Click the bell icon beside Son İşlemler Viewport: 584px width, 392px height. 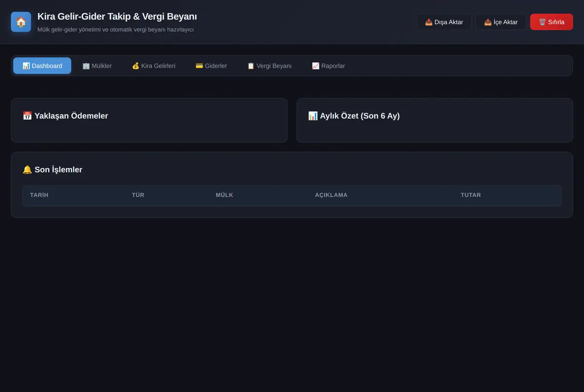coord(27,170)
